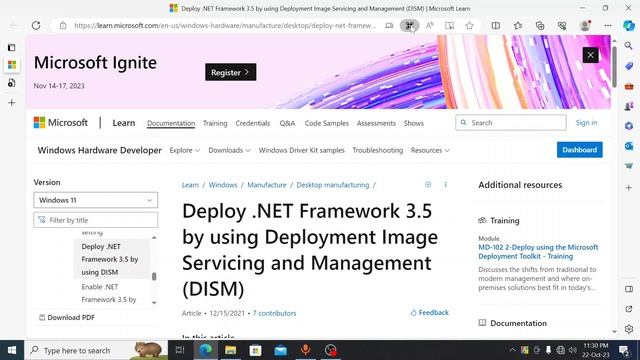Open immersive reader icon
This screenshot has height=360, width=640.
pos(449,25)
